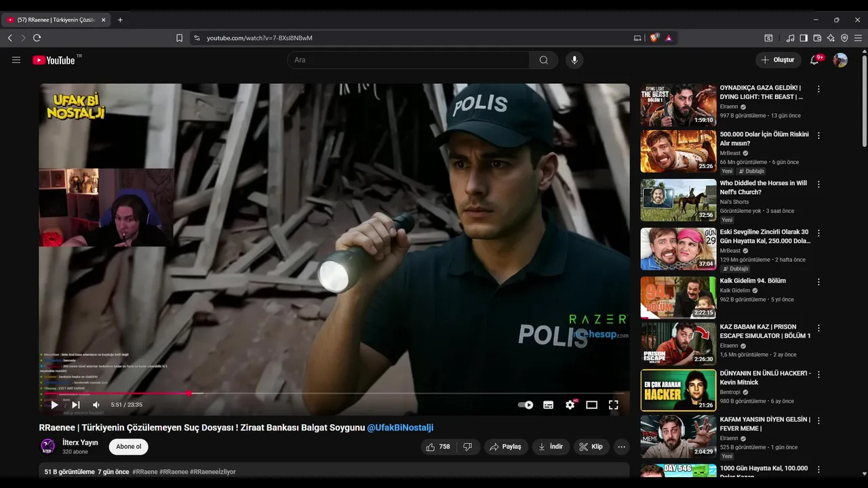Image resolution: width=868 pixels, height=488 pixels.
Task: Open options for Kalk Gidelim 94. Bölüm
Action: 818,282
